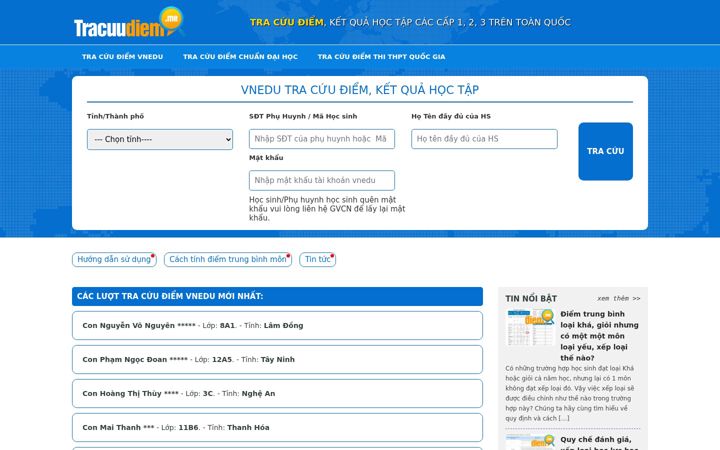Open Tra cứu điểm chuẩn đại học
This screenshot has width=720, height=450.
tap(240, 56)
